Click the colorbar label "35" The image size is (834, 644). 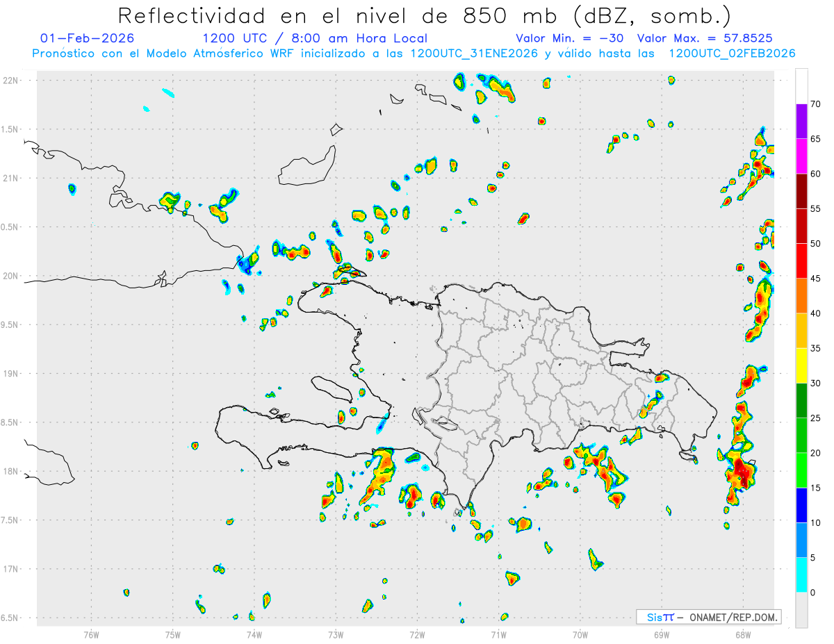[816, 348]
